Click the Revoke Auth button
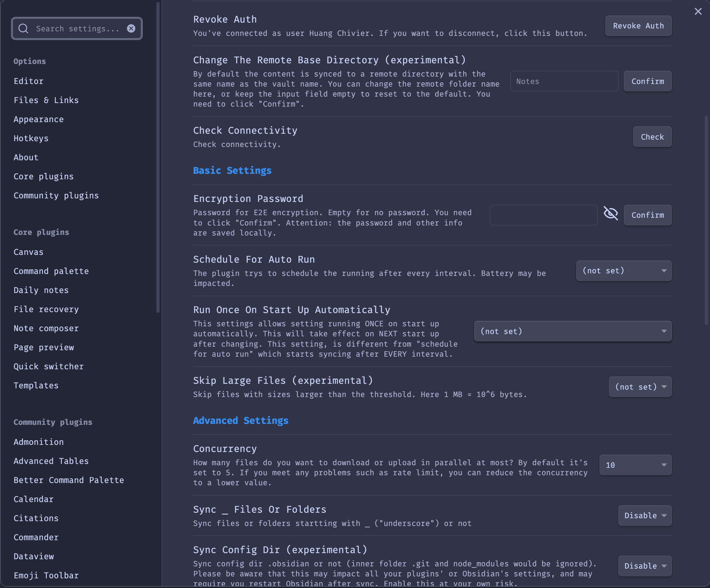710x588 pixels. [639, 26]
